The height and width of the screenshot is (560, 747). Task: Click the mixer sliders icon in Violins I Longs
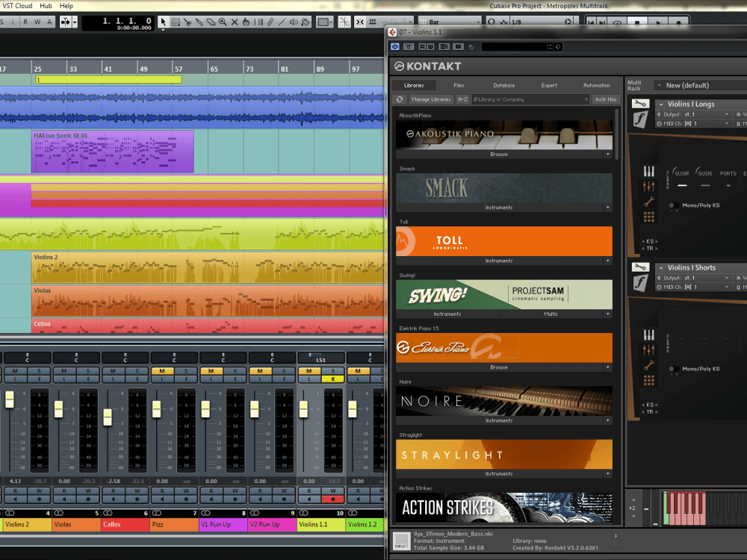tap(649, 186)
